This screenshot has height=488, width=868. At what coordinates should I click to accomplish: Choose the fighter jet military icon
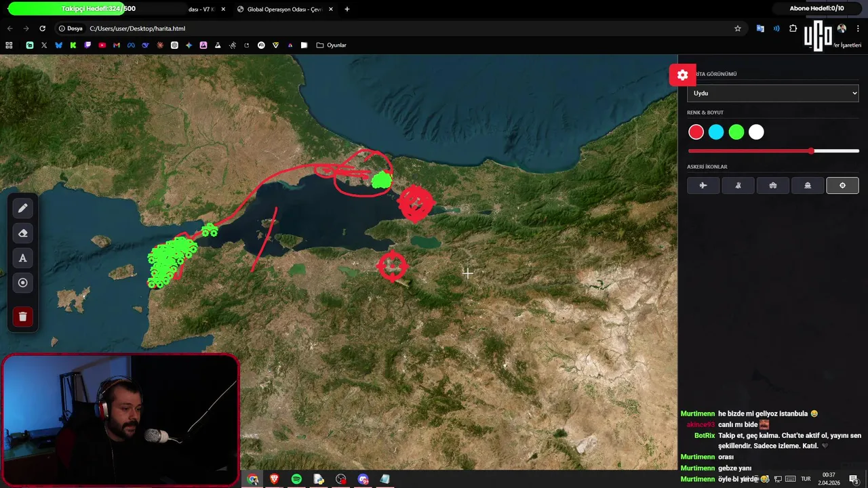tap(703, 185)
